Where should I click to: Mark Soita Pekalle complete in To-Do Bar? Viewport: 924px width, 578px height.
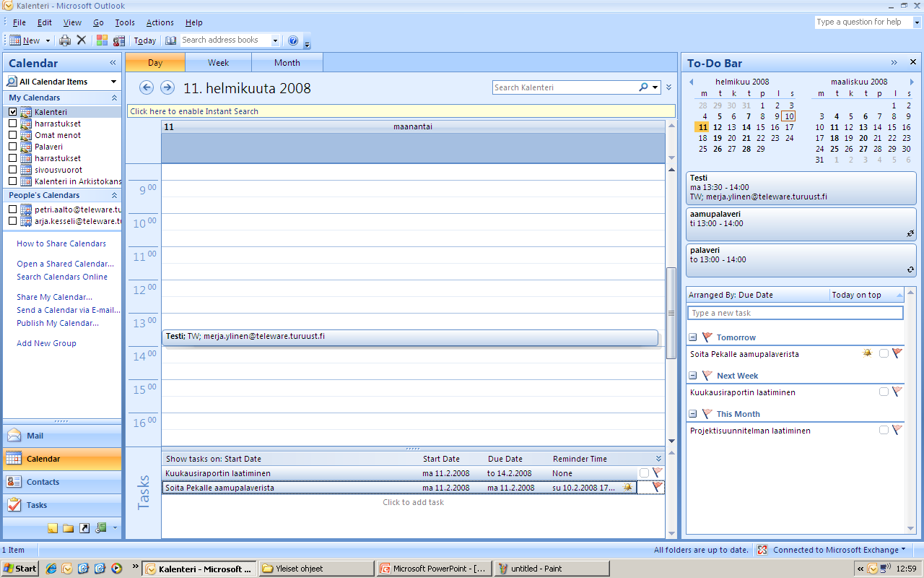pyautogui.click(x=884, y=353)
